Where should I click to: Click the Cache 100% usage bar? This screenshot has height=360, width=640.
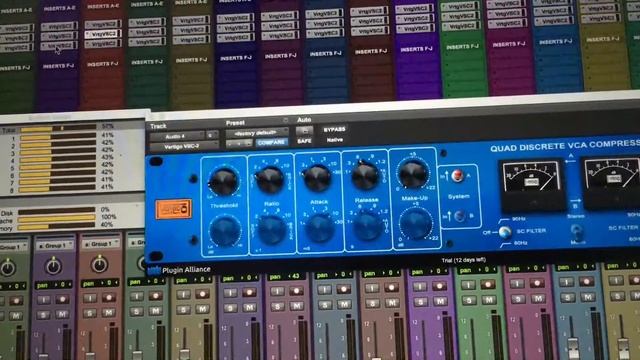[56, 218]
